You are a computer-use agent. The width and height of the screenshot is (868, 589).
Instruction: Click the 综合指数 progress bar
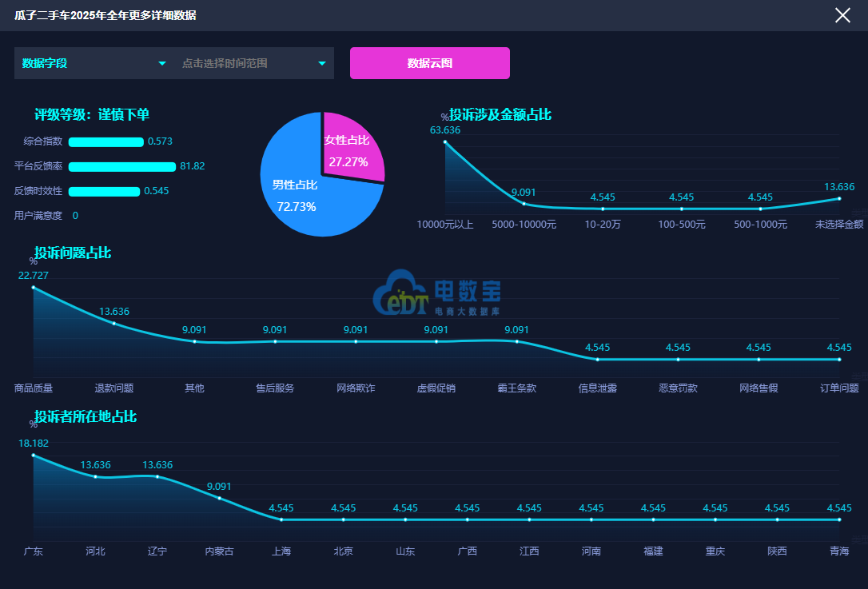pyautogui.click(x=106, y=142)
